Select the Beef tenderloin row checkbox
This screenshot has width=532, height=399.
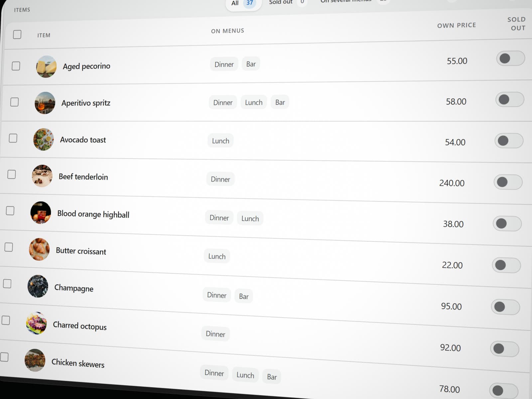click(12, 174)
